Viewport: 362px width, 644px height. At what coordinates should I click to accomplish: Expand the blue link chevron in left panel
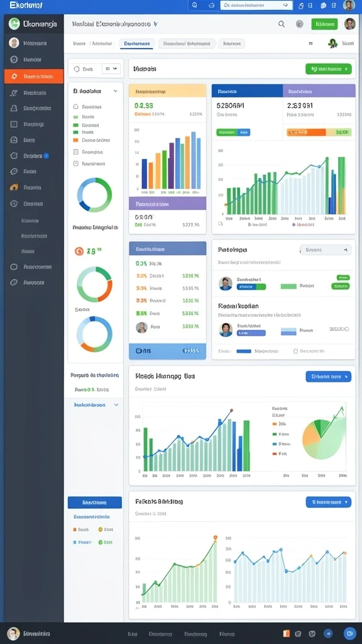[x=116, y=405]
